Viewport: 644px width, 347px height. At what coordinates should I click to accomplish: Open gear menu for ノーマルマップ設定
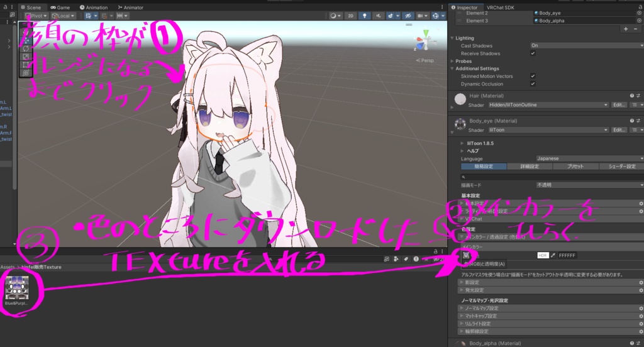click(x=641, y=309)
